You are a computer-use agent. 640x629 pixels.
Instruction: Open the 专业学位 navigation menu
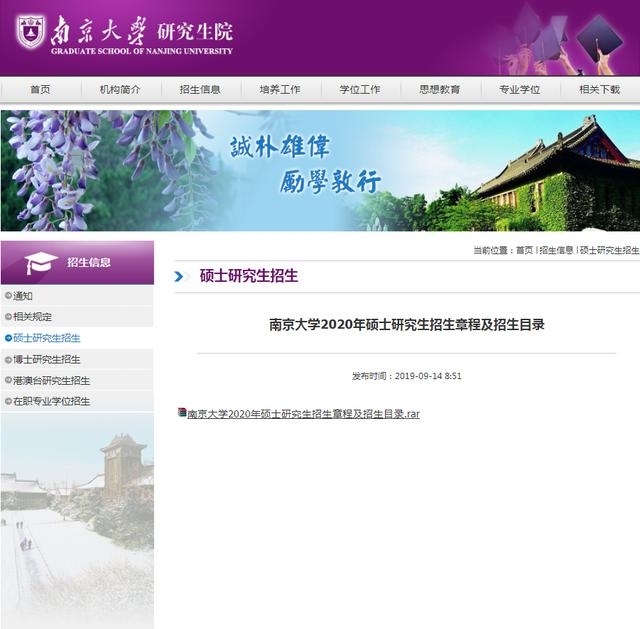pos(520,89)
